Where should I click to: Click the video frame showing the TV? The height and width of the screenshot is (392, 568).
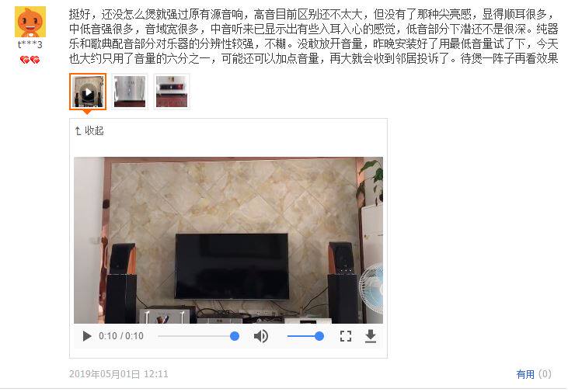point(228,240)
